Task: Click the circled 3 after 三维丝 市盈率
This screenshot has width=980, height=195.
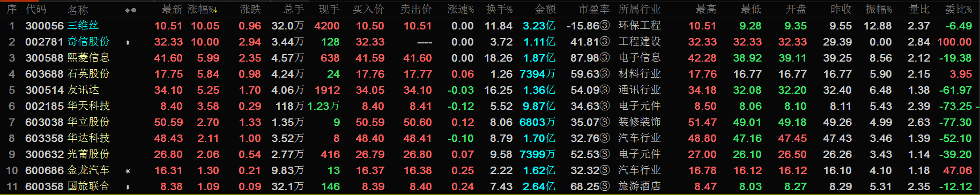Action: coord(605,26)
